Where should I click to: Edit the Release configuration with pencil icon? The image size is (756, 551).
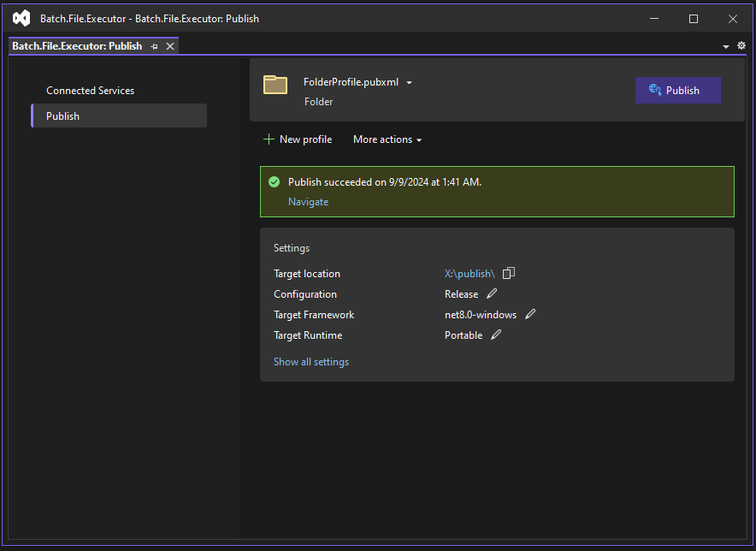492,294
